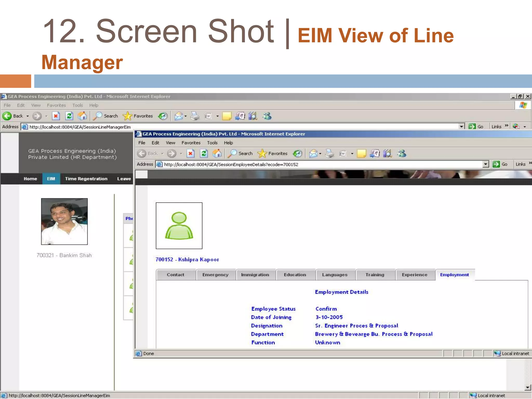This screenshot has width=532, height=399.
Task: Click Home icon in front window toolbar
Action: [217, 154]
